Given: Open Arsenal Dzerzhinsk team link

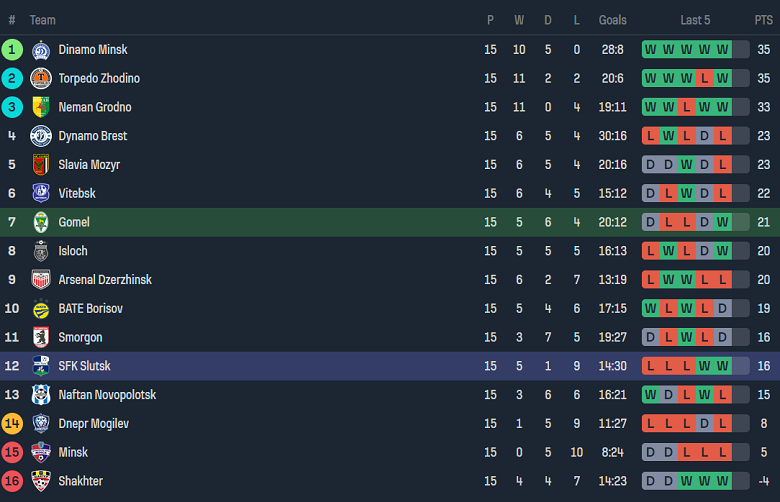Looking at the screenshot, I should point(104,280).
